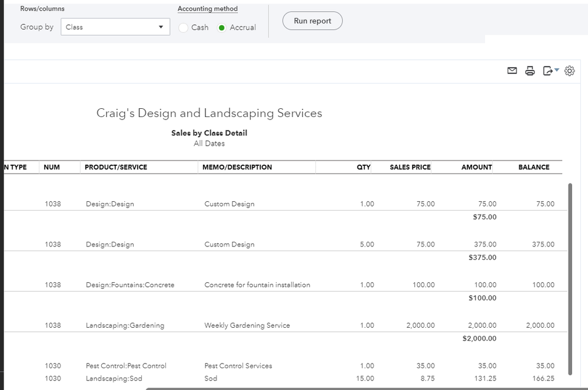588x390 pixels.
Task: Click the Run report button
Action: [313, 21]
